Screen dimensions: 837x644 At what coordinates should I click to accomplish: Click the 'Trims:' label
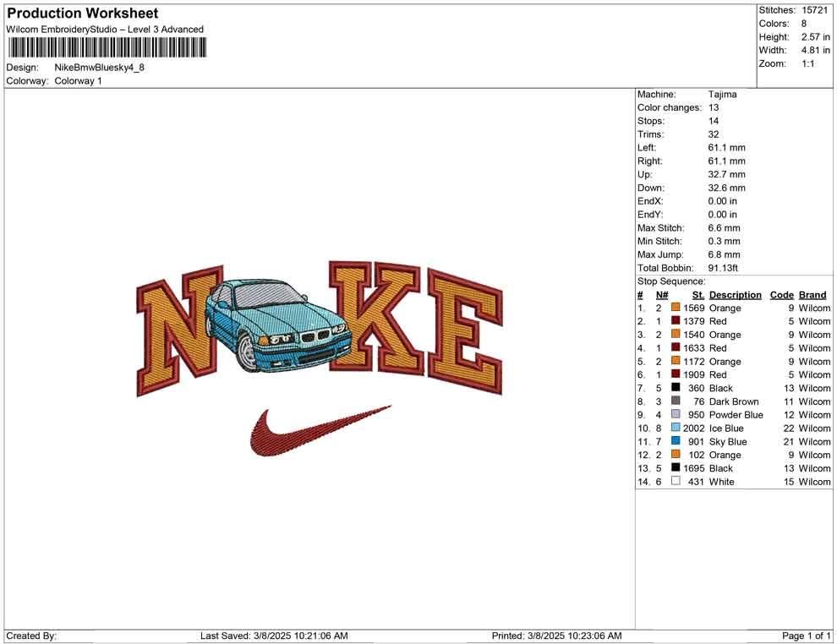(651, 134)
